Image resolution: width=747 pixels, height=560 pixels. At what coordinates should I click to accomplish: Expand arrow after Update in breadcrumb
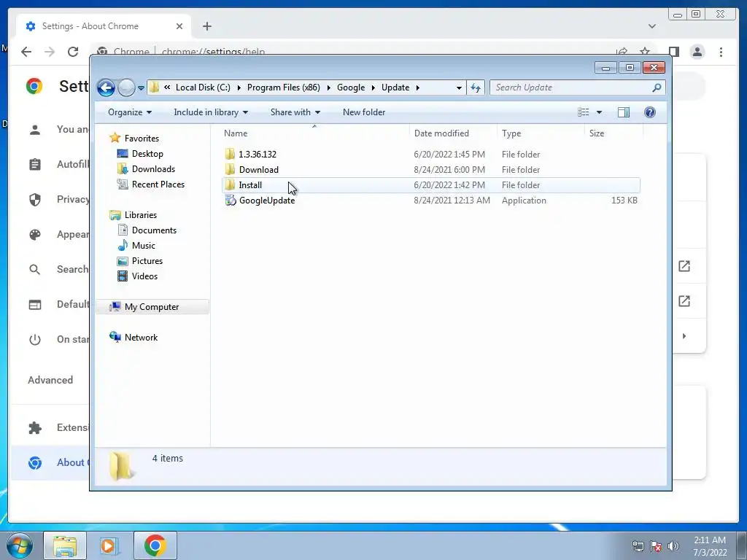[x=418, y=87]
